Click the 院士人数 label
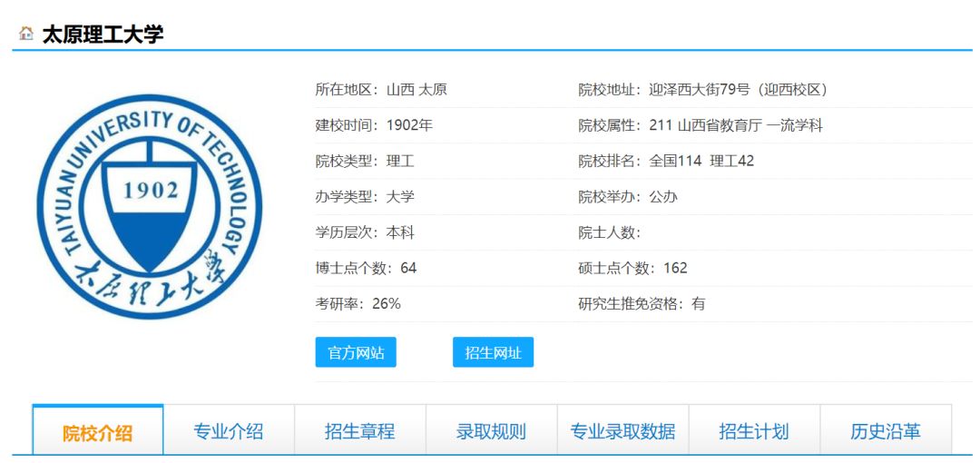Screen dimensions: 980x463 click(x=610, y=232)
